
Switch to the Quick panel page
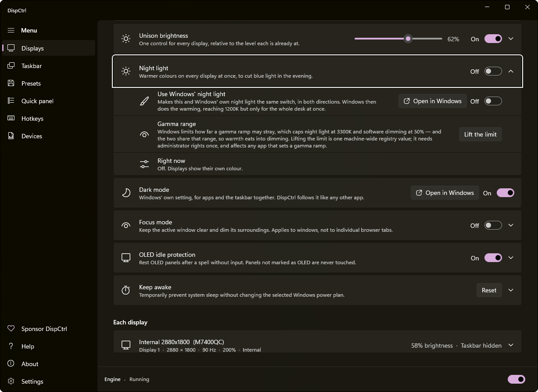pyautogui.click(x=49, y=101)
